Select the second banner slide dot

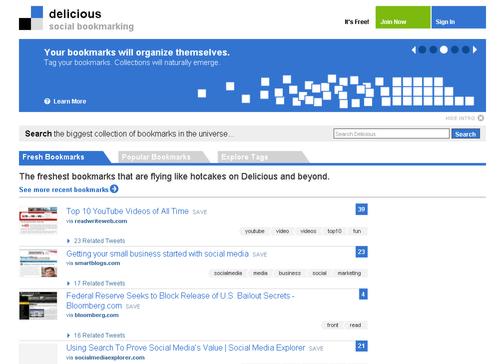click(433, 50)
